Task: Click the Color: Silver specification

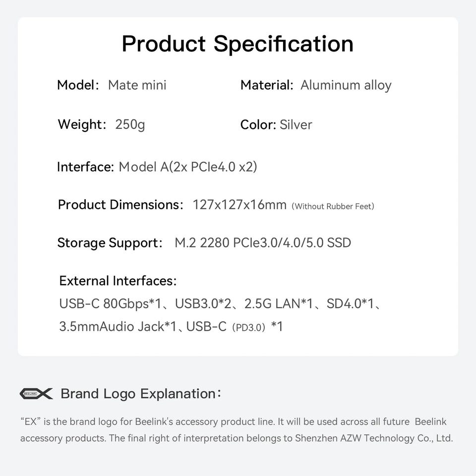Action: (276, 125)
